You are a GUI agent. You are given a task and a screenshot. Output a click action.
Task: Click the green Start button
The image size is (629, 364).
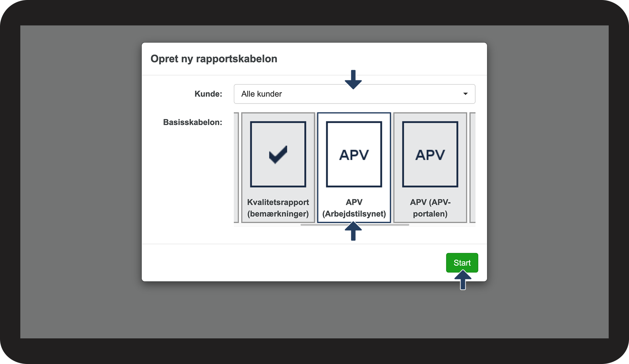[x=462, y=263]
